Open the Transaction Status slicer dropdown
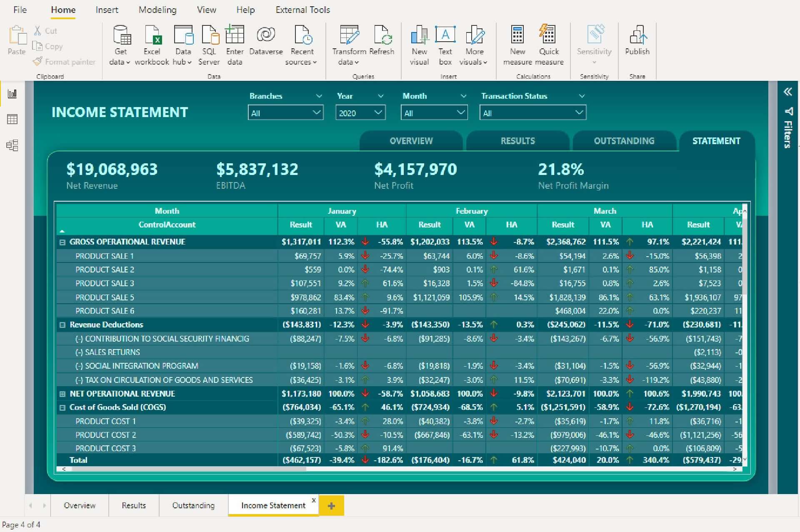 [579, 112]
